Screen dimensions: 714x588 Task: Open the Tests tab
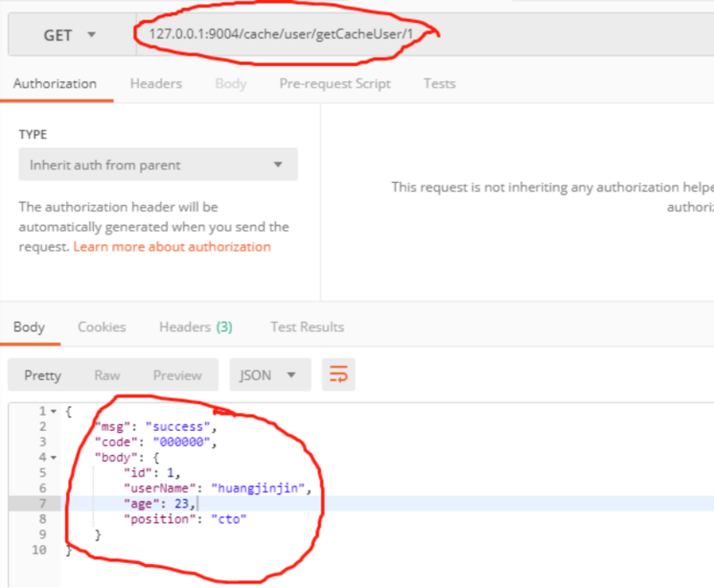439,84
